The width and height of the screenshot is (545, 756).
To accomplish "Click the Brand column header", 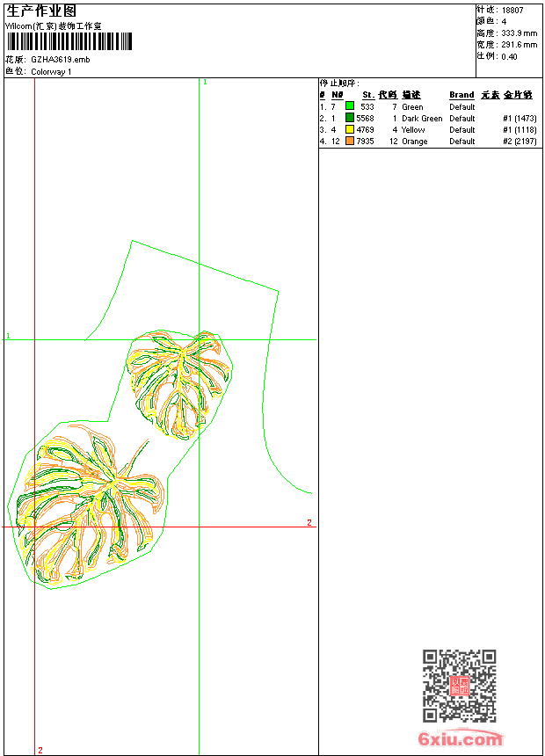I will point(461,95).
